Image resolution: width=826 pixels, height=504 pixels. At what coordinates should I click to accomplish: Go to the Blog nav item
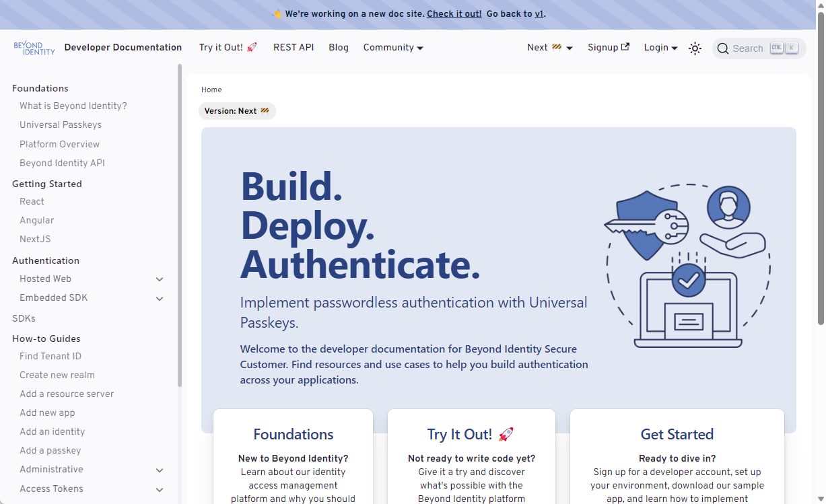point(339,47)
